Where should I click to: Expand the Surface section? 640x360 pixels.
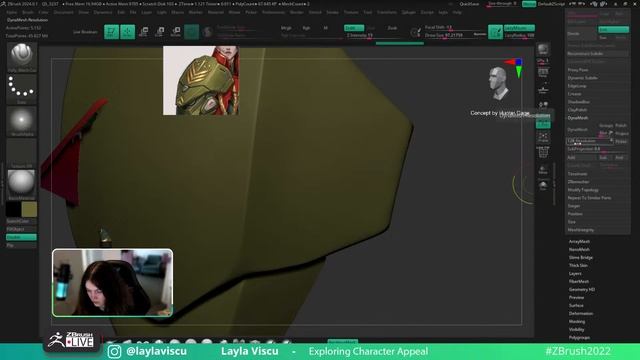[x=576, y=305]
